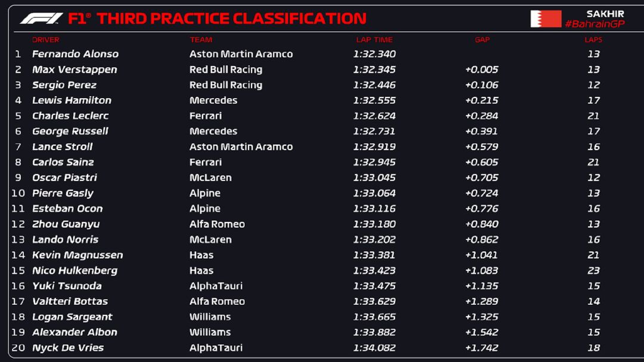
Task: Click the TEAM column header
Action: [201, 40]
